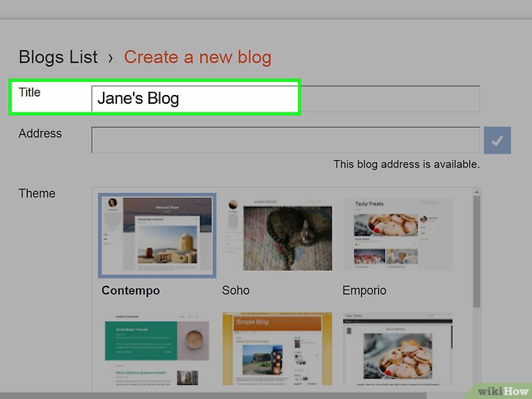
Task: Click the breadcrumb chevron after Blogs List
Action: (110, 57)
